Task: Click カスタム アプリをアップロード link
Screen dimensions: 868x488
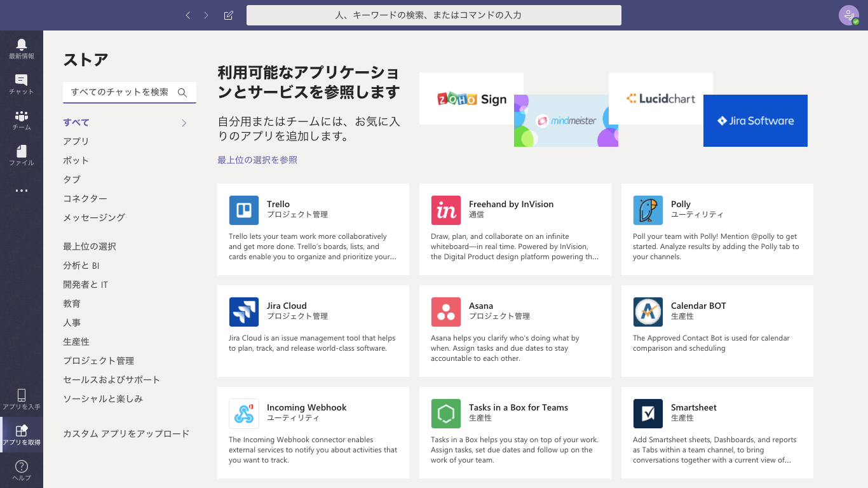Action: pos(126,434)
